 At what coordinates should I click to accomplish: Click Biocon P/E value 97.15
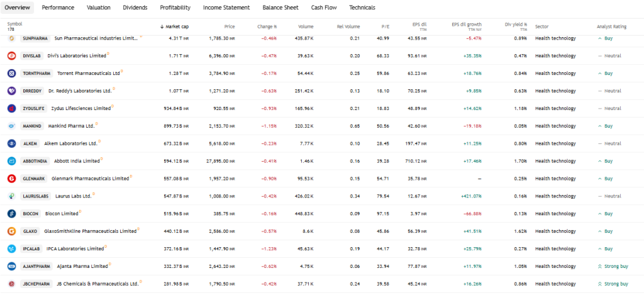pyautogui.click(x=384, y=214)
